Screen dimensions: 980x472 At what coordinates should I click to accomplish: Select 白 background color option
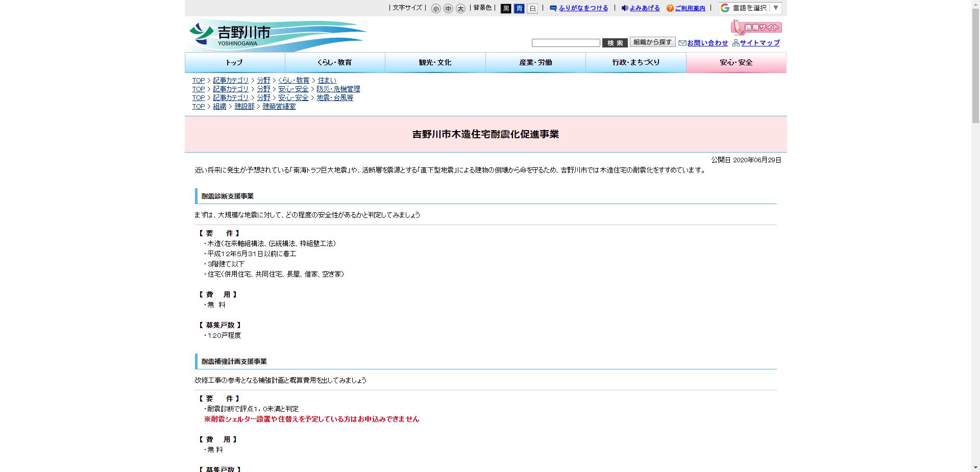click(x=532, y=9)
